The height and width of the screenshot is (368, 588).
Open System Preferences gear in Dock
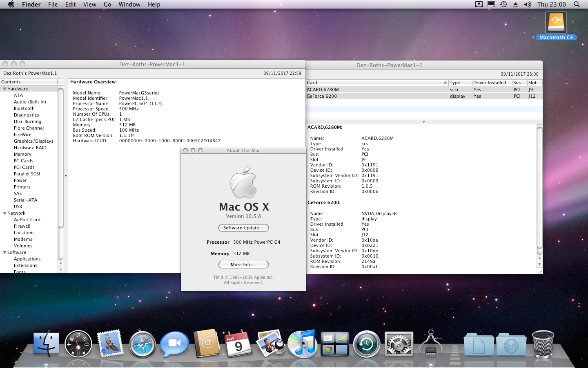(x=399, y=344)
